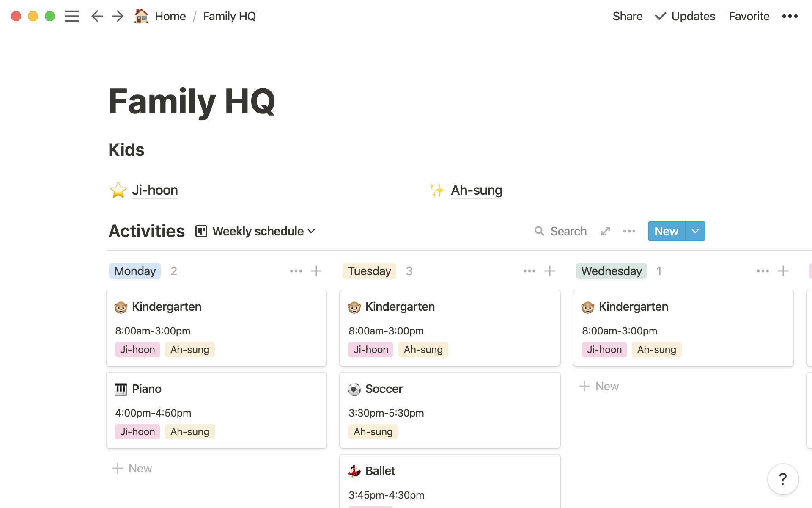Click the Search magnifier in Activities
This screenshot has width=812, height=508.
click(x=539, y=231)
